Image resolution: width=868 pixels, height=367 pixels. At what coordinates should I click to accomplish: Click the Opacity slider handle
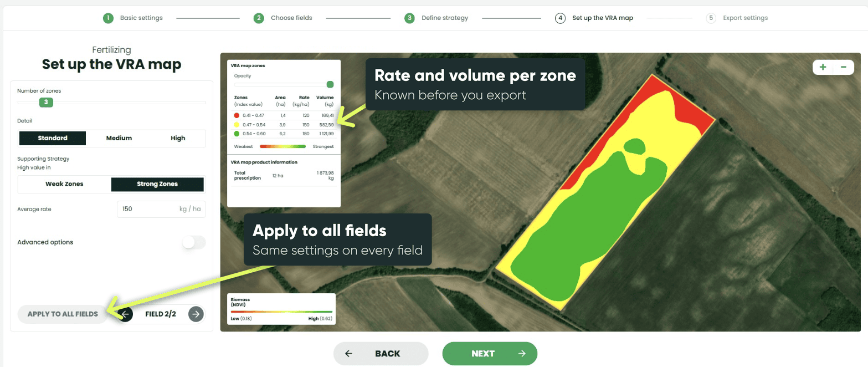tap(330, 84)
